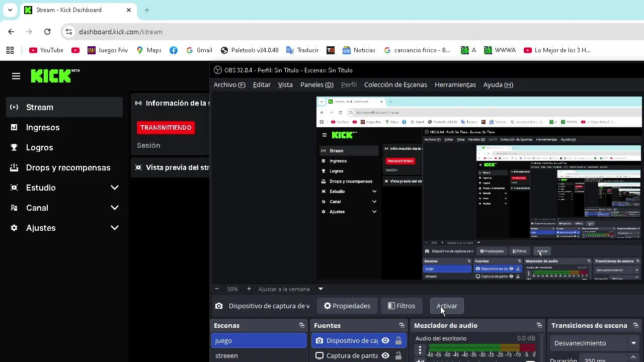Open the browser apps grid bookmark icon
Viewport: 644px width, 362px height.
pos(10,50)
